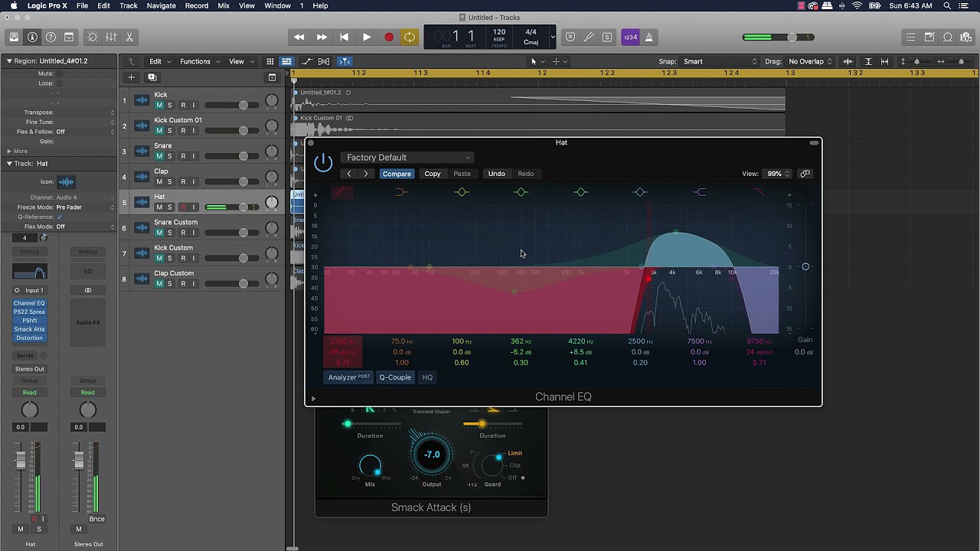Viewport: 980px width, 551px height.
Task: Open the Window menu
Action: pos(277,6)
